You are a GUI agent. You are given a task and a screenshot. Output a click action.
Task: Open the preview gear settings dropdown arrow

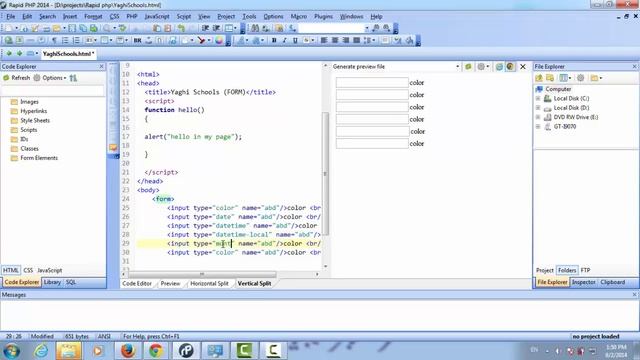tap(488, 67)
